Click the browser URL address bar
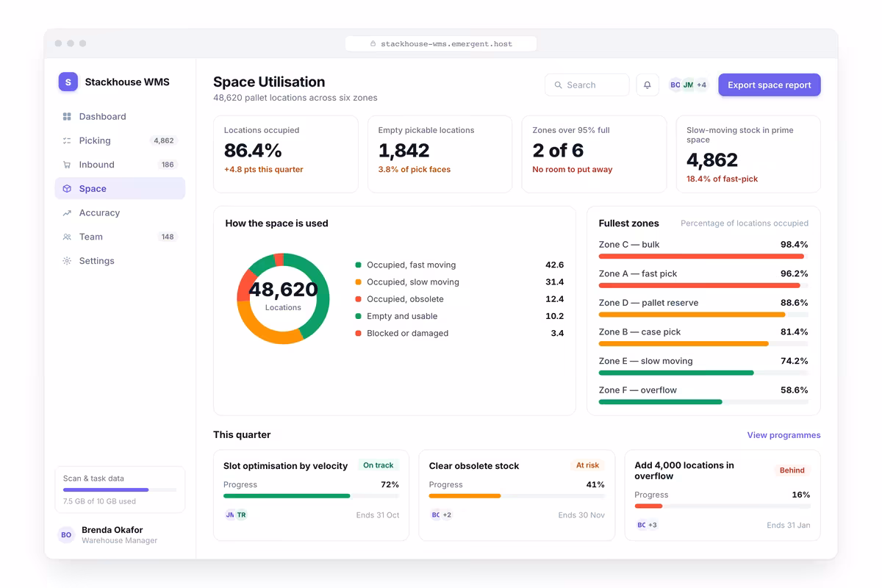 [x=441, y=44]
